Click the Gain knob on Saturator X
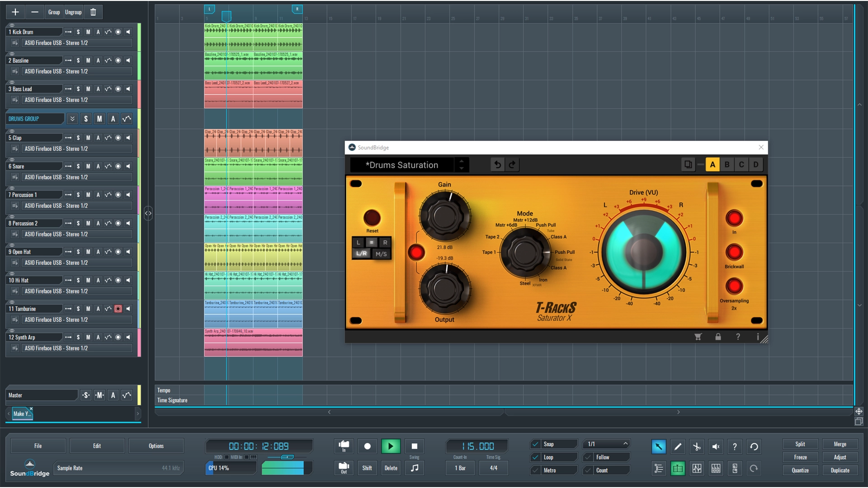Image resolution: width=868 pixels, height=488 pixels. point(445,216)
